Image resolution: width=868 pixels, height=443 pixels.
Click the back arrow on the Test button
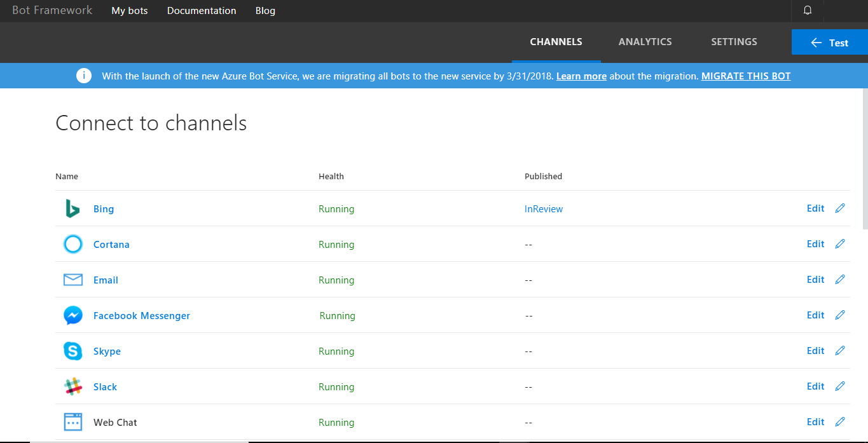click(x=816, y=43)
